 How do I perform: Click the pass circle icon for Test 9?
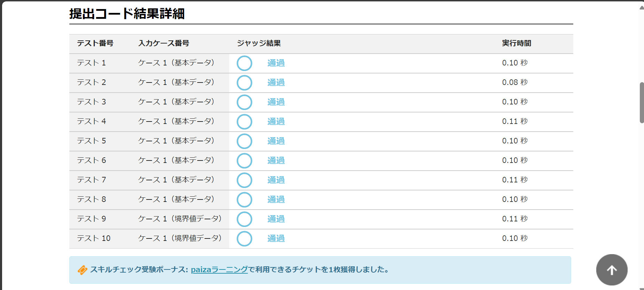pyautogui.click(x=244, y=219)
